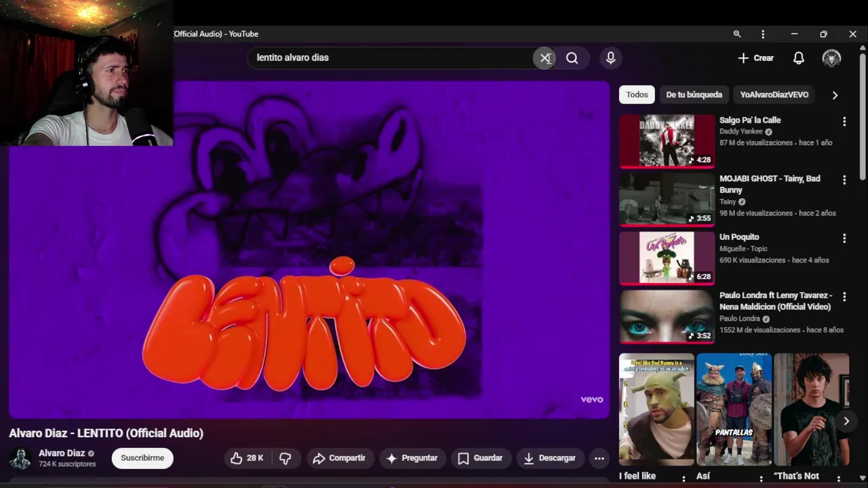Click the Alvaro Diaz channel name
868x488 pixels.
(62, 453)
